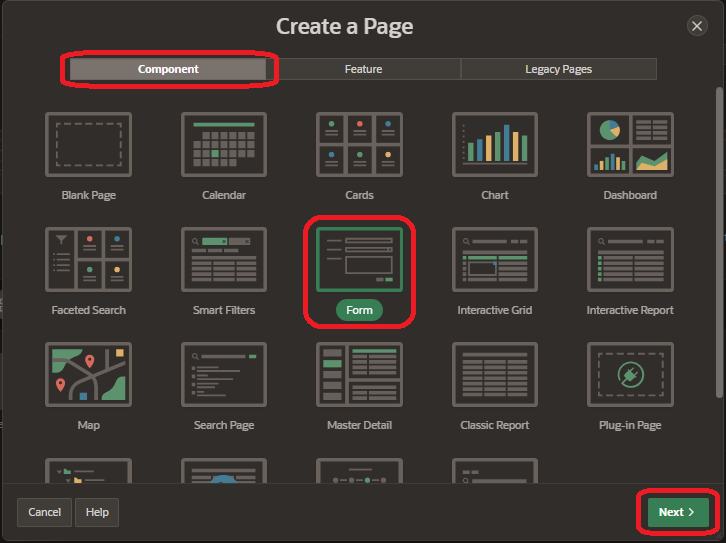Choose the Calendar page type

(223, 145)
